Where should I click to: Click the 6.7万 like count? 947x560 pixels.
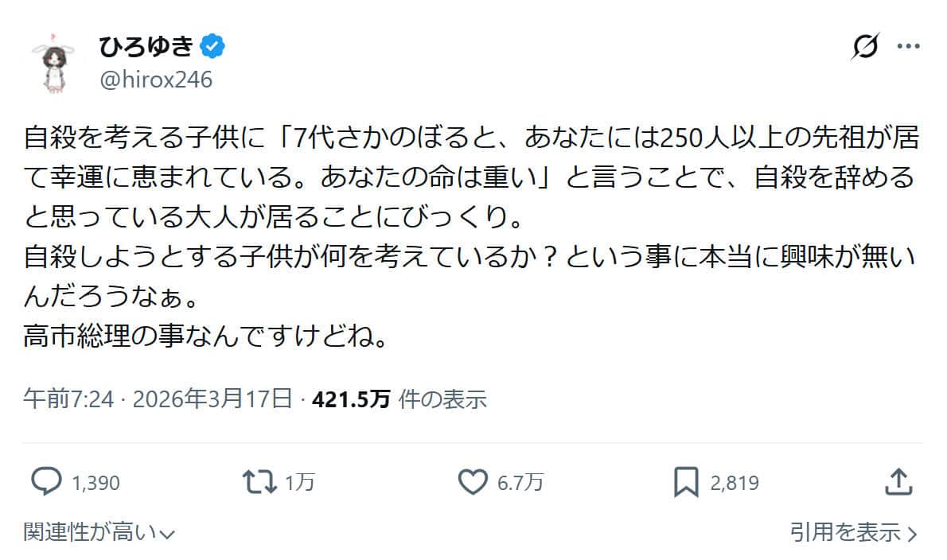pyautogui.click(x=520, y=483)
